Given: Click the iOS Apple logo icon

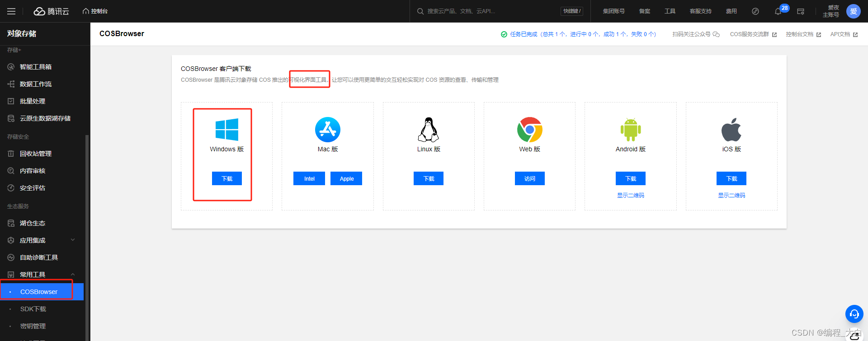Looking at the screenshot, I should pos(731,130).
